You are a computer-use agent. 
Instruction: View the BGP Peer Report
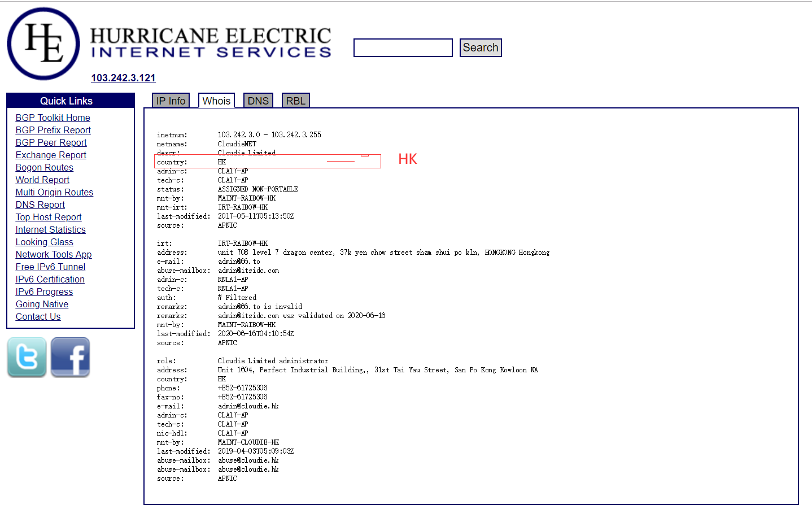(x=51, y=142)
